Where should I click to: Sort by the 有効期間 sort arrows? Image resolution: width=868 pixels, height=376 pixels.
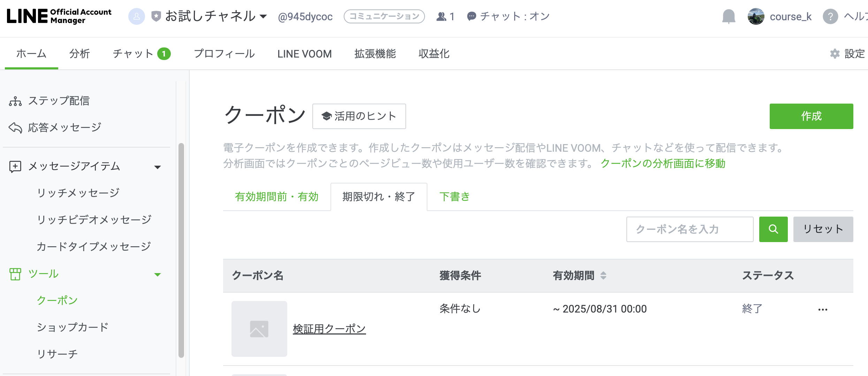603,276
